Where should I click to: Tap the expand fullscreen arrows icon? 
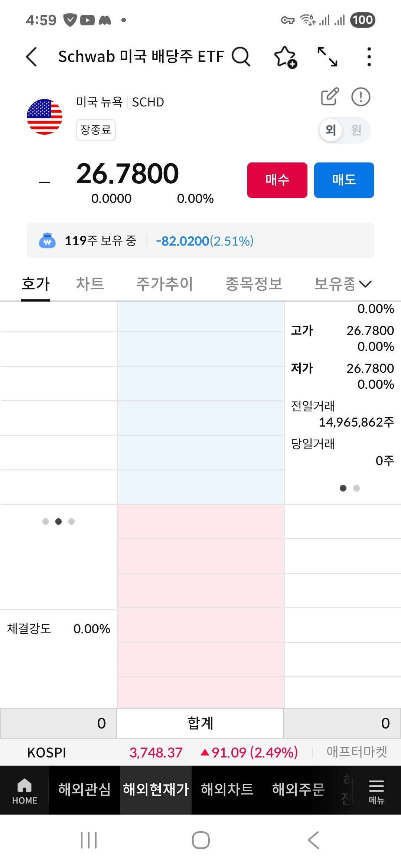pos(327,57)
